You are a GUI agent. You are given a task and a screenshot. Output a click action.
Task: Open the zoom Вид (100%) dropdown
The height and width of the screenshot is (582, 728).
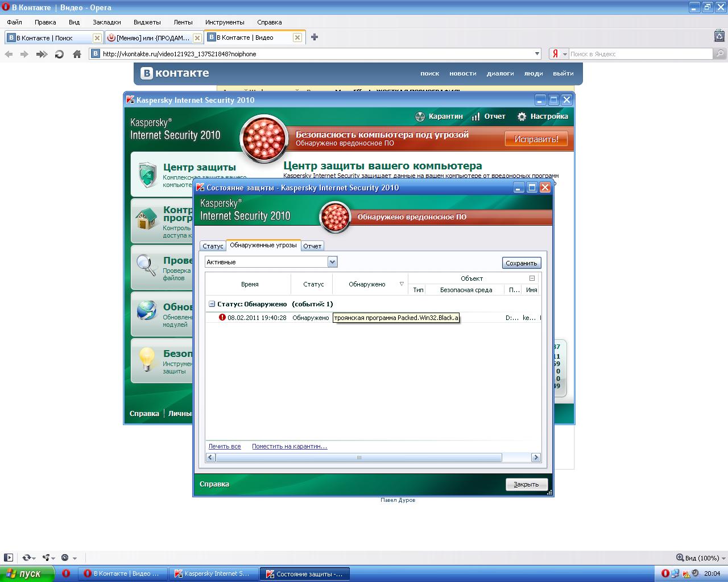point(701,558)
